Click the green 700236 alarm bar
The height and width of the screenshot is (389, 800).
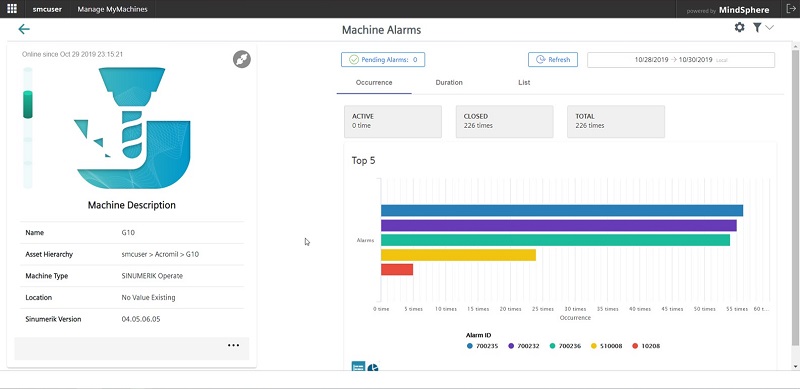[x=555, y=240]
